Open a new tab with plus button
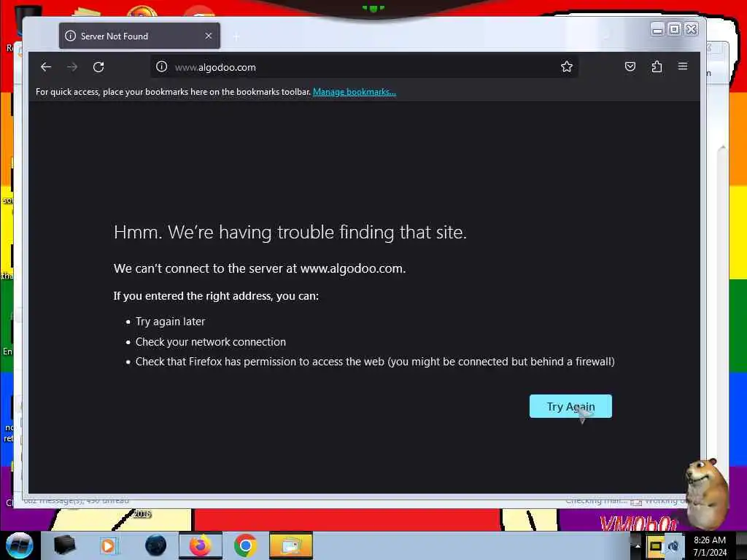 tap(236, 36)
